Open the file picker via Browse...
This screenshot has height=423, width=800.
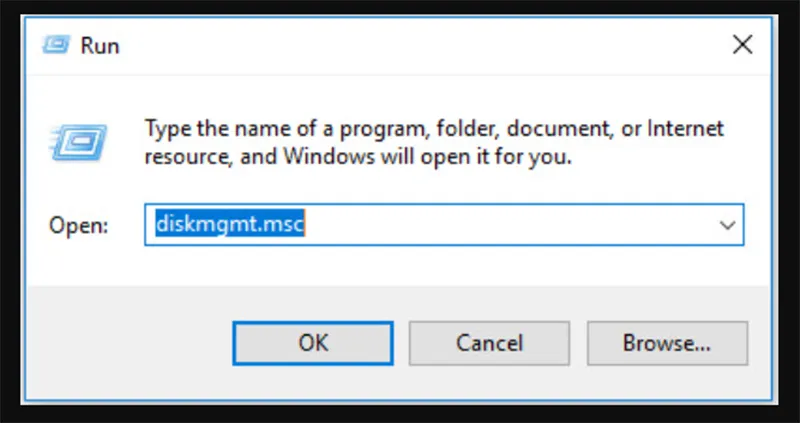[667, 343]
